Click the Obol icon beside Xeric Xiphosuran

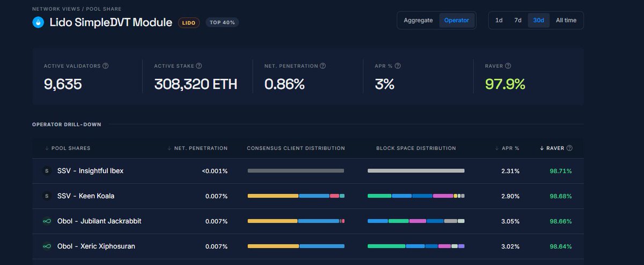click(x=47, y=246)
